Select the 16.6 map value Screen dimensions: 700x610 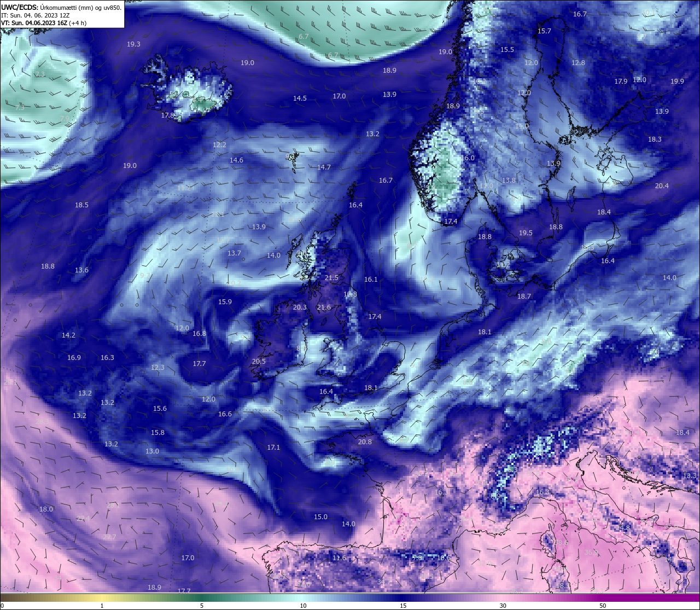coord(225,414)
